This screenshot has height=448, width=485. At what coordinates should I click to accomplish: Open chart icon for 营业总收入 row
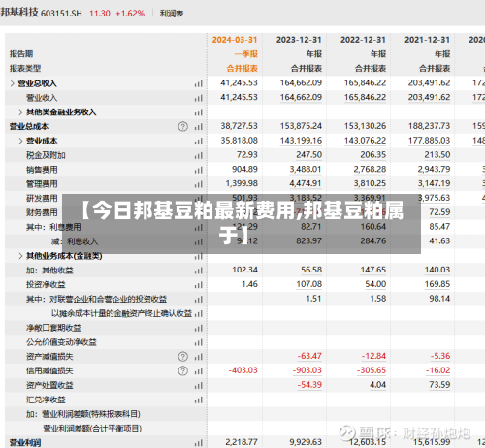click(199, 84)
